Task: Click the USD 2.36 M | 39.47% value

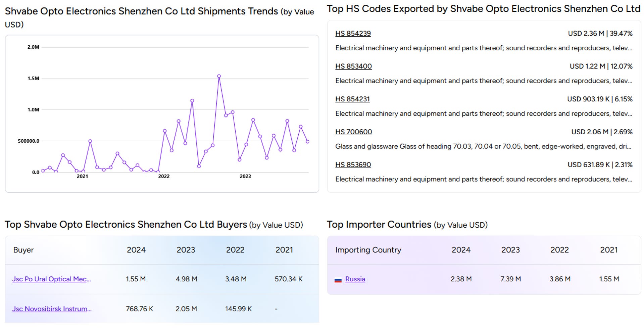Action: pyautogui.click(x=600, y=34)
